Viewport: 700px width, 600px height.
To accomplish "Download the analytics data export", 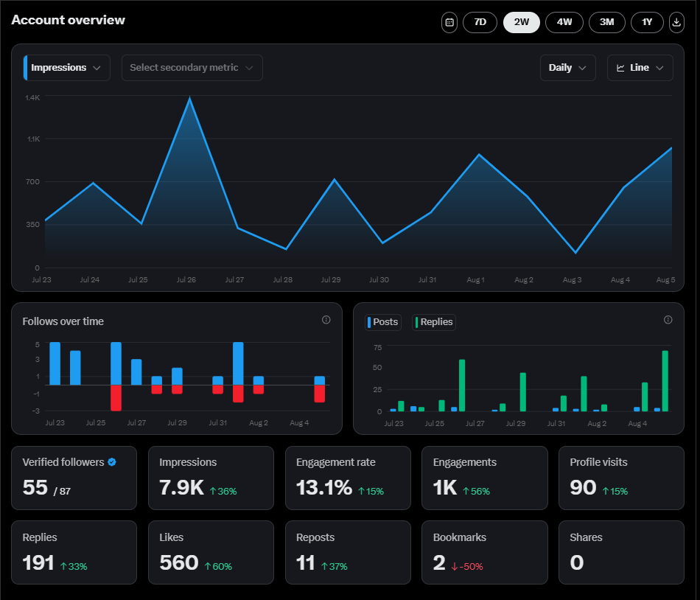I will click(676, 22).
